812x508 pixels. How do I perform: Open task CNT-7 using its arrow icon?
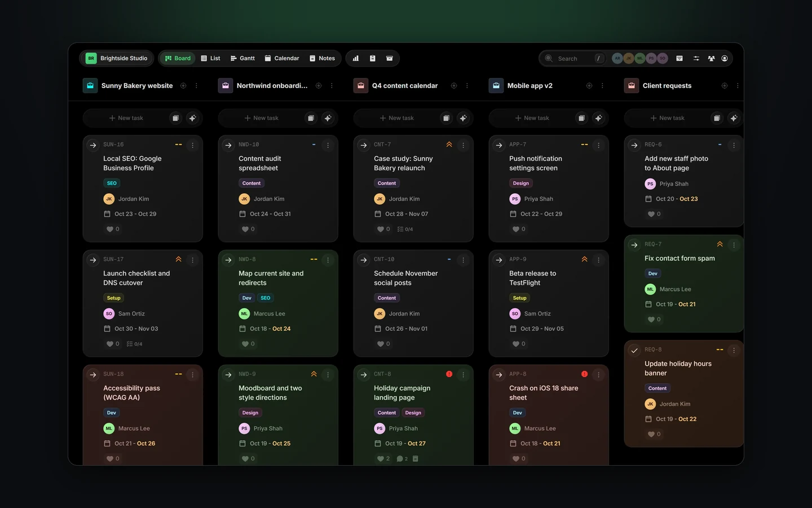(364, 145)
